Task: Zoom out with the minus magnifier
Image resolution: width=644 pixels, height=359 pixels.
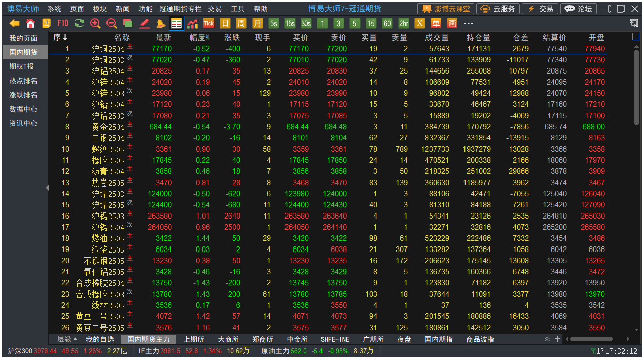Action: [112, 23]
